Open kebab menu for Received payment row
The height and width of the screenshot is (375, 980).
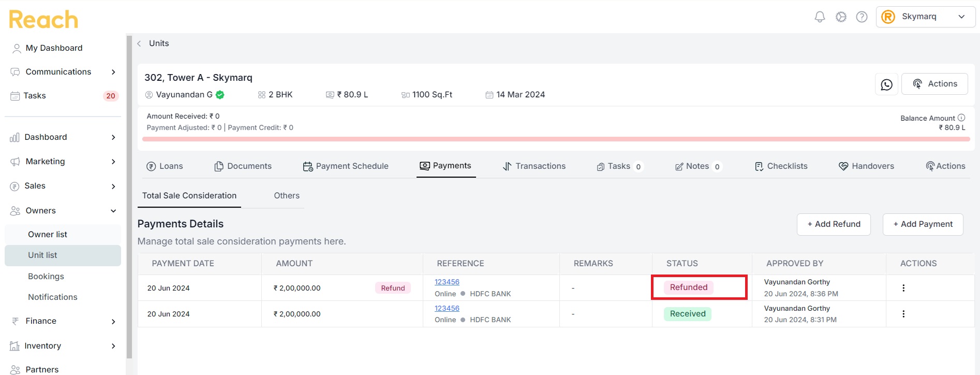pyautogui.click(x=903, y=314)
